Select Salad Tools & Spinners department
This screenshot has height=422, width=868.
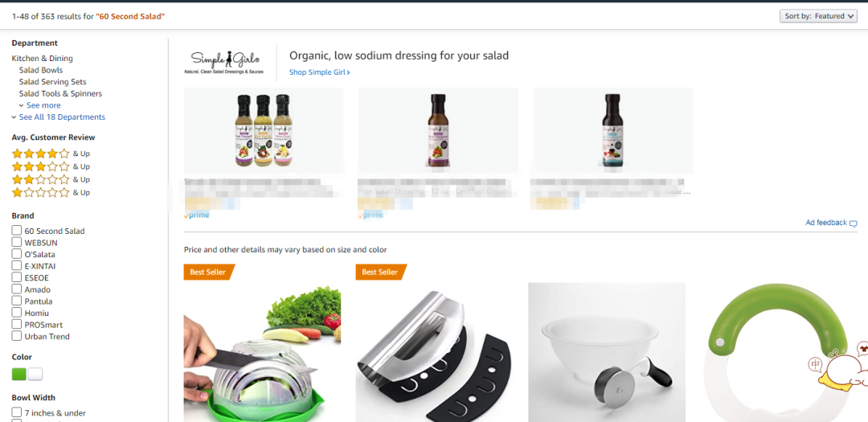click(60, 93)
